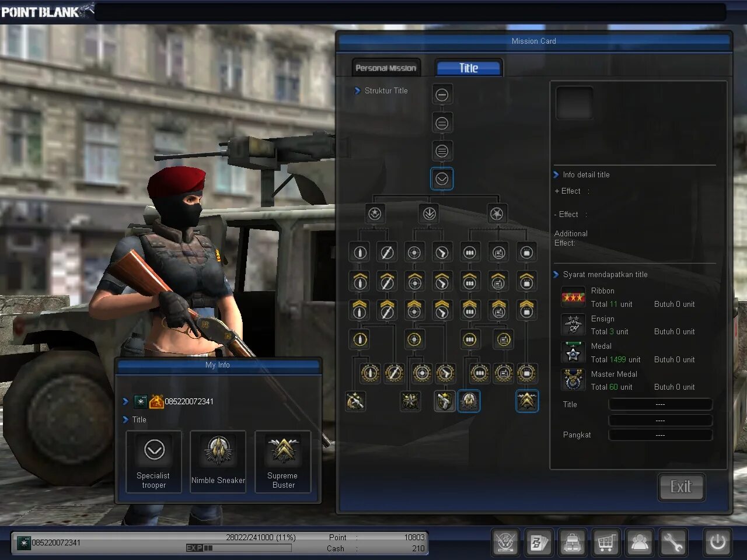Select the single-bar title node atop the tree
The height and width of the screenshot is (560, 747).
442,94
